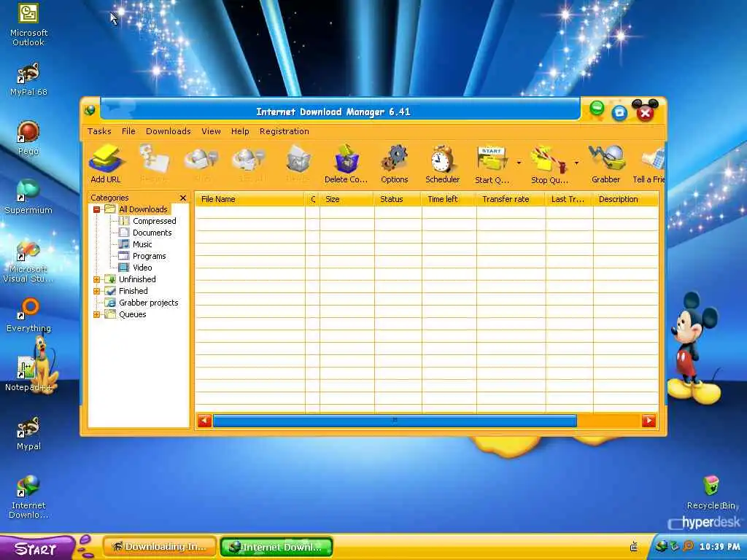Click the green tray icon beside IDM
The image size is (747, 560).
pos(675,546)
